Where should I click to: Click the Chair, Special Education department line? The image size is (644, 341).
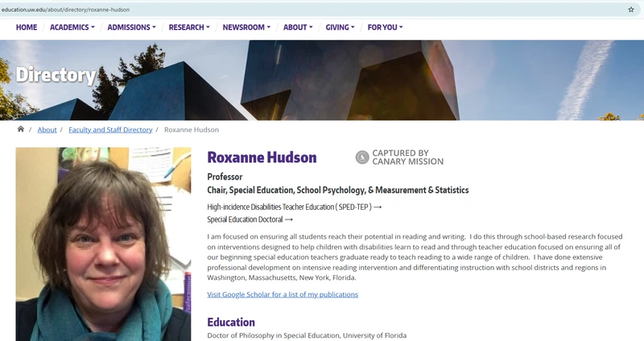pyautogui.click(x=337, y=190)
